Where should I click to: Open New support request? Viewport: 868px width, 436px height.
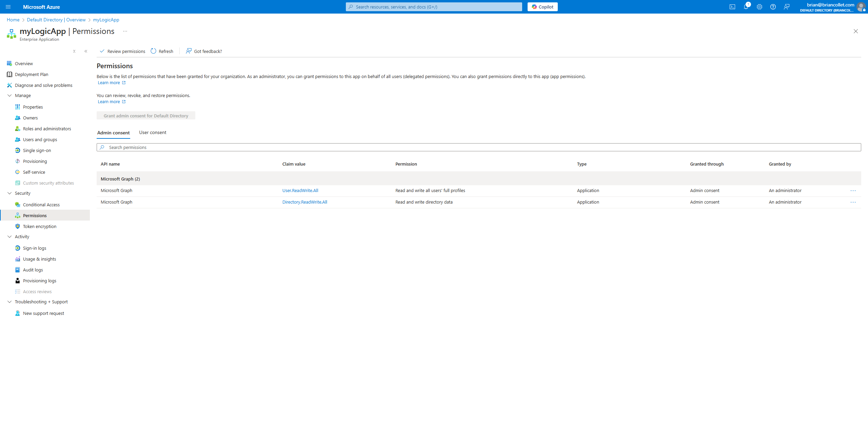click(x=43, y=313)
